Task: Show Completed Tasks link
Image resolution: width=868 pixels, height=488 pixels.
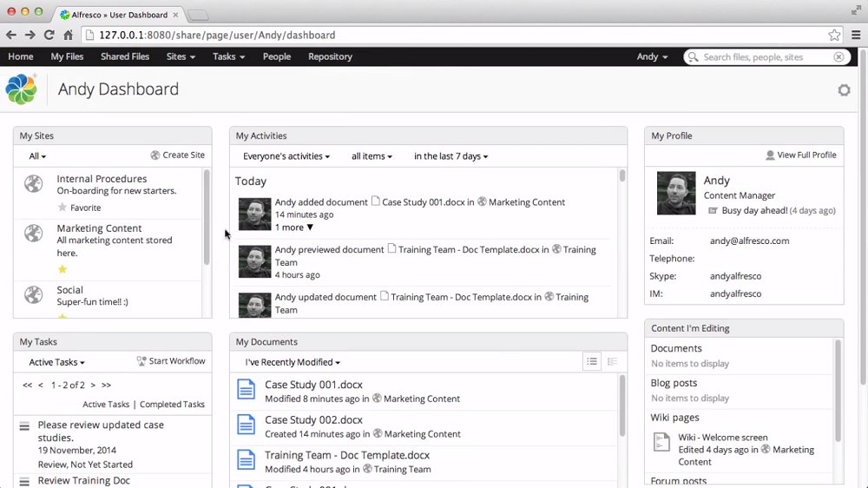Action: [172, 405]
